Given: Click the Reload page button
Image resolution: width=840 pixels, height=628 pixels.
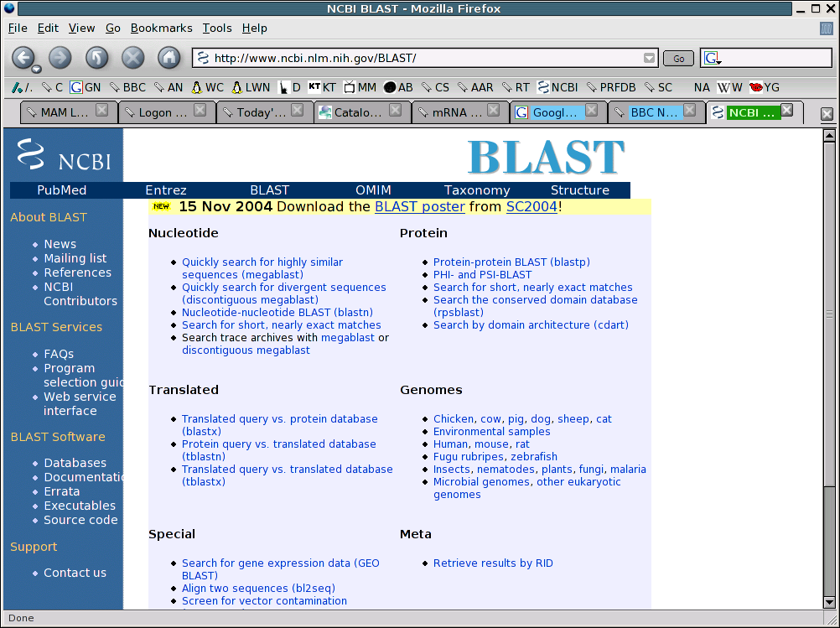Looking at the screenshot, I should tap(96, 58).
